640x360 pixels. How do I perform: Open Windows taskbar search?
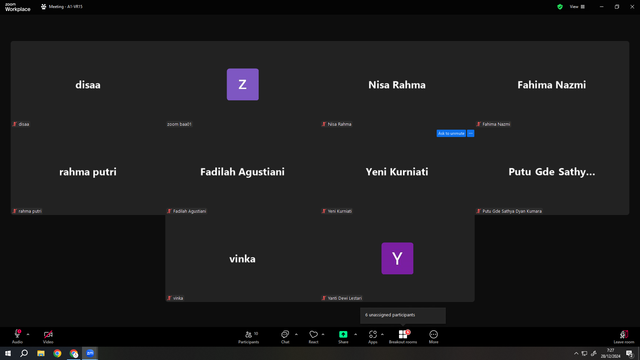pos(24,353)
